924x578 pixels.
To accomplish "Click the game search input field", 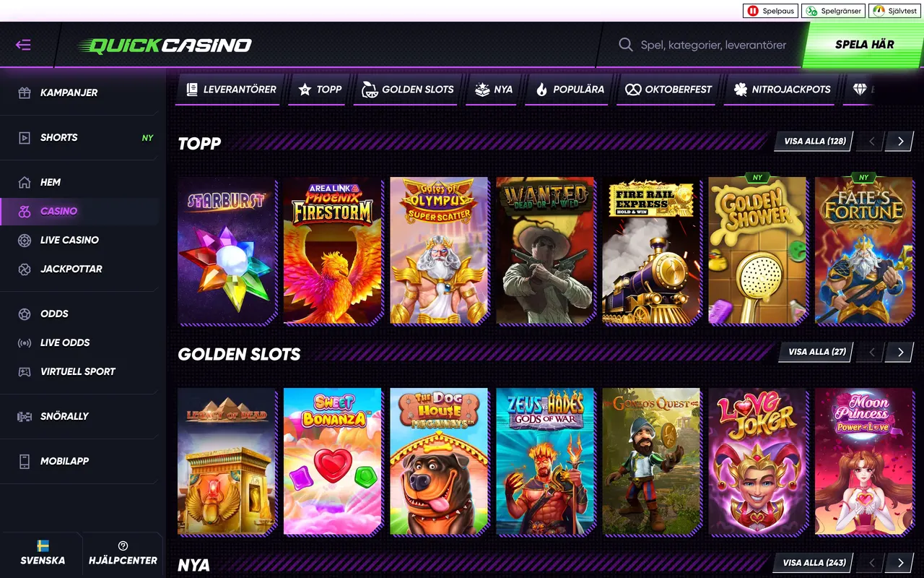I will pos(712,45).
